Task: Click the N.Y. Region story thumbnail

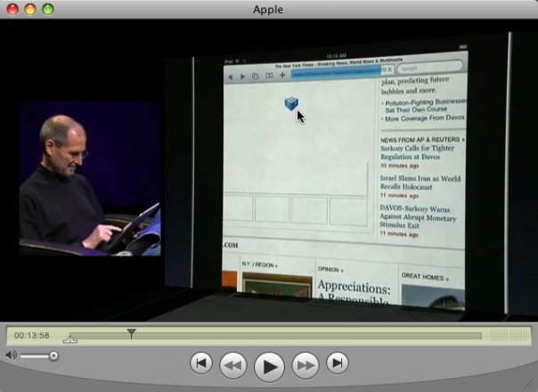Action: pyautogui.click(x=277, y=283)
